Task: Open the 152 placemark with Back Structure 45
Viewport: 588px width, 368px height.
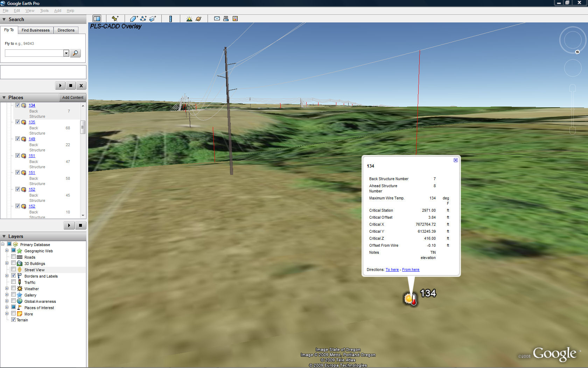Action: pyautogui.click(x=32, y=189)
